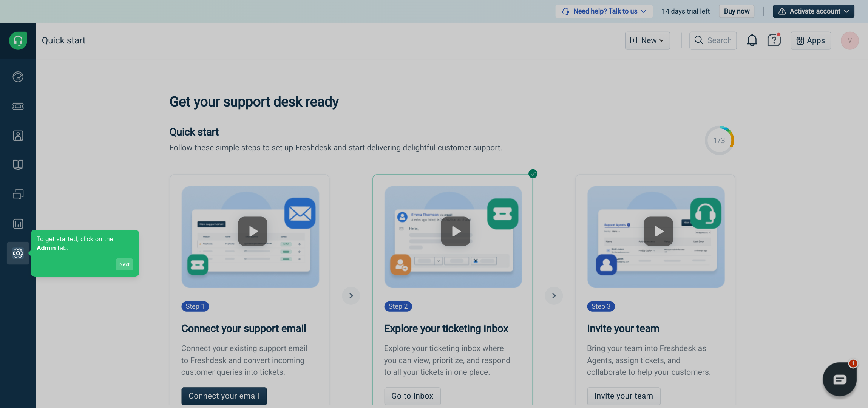
Task: Click arrow between Step 1 and Step 2
Action: (x=351, y=296)
